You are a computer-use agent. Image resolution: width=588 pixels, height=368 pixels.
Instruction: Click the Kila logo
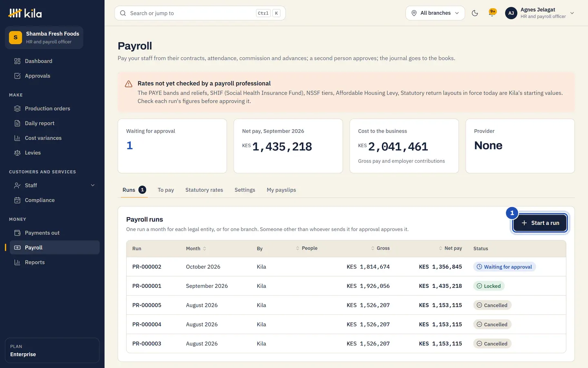pos(25,13)
